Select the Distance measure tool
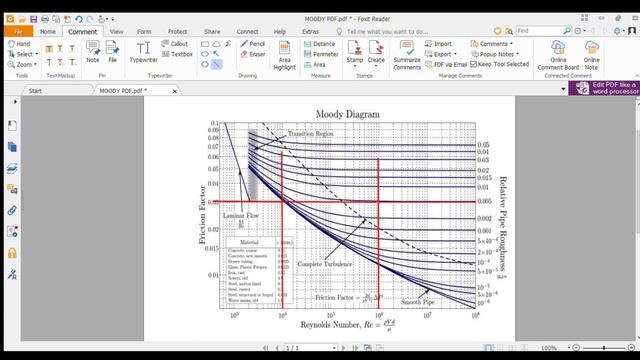This screenshot has height=360, width=640. (320, 44)
